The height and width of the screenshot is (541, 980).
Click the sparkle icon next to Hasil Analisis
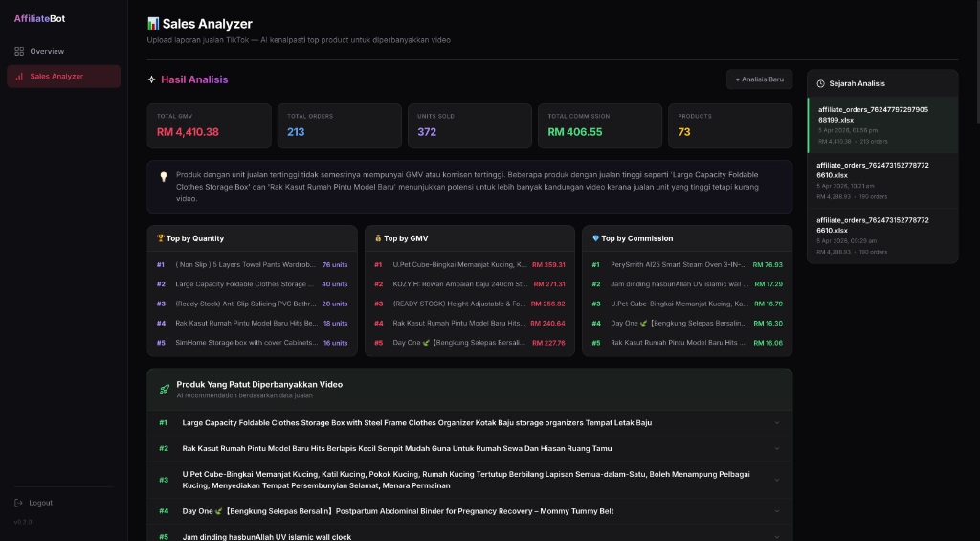tap(151, 79)
